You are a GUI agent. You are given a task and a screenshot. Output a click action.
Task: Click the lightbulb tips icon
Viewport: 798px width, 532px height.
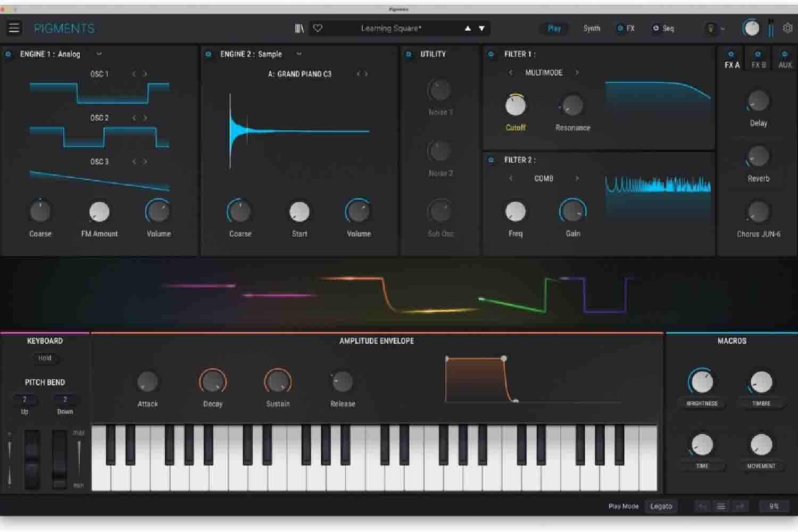(x=710, y=29)
